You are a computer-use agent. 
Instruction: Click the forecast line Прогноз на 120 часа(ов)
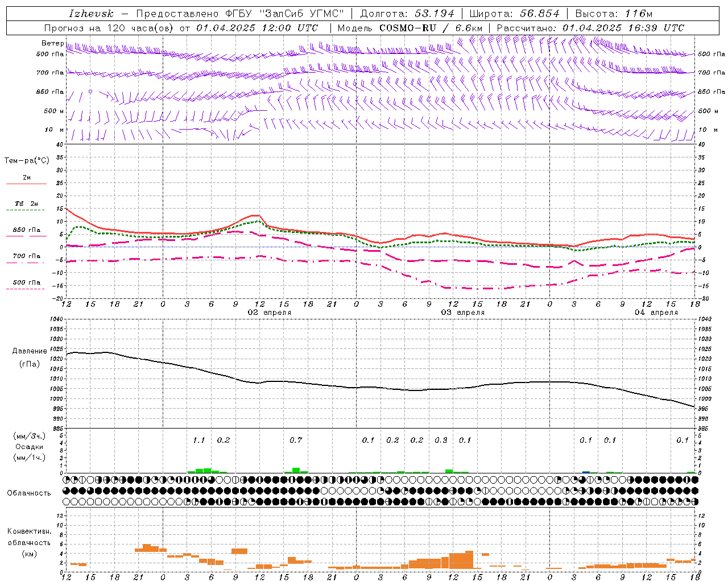109,28
